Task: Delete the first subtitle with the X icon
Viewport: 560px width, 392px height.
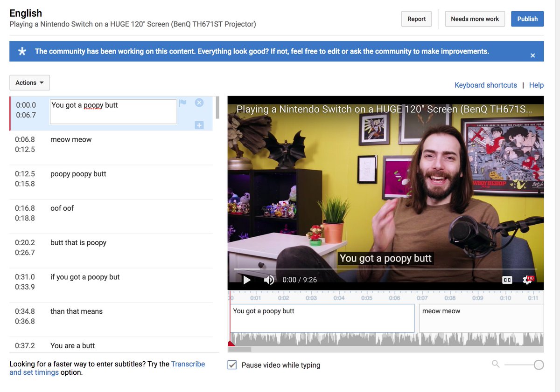Action: [x=199, y=103]
